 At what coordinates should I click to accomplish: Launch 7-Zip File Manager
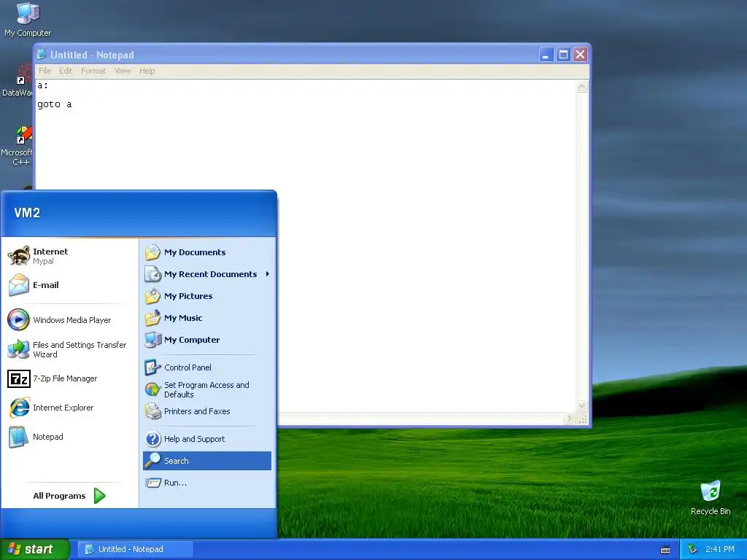pos(69,378)
